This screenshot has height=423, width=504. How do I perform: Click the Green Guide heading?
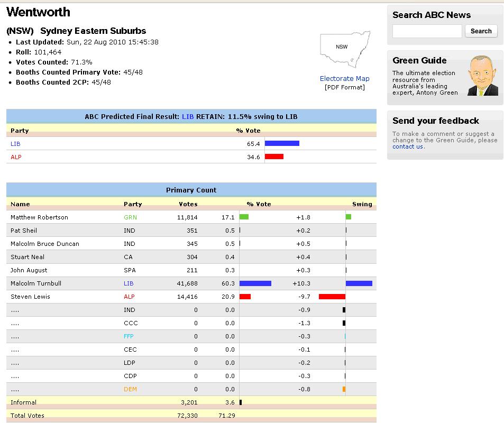[x=419, y=60]
